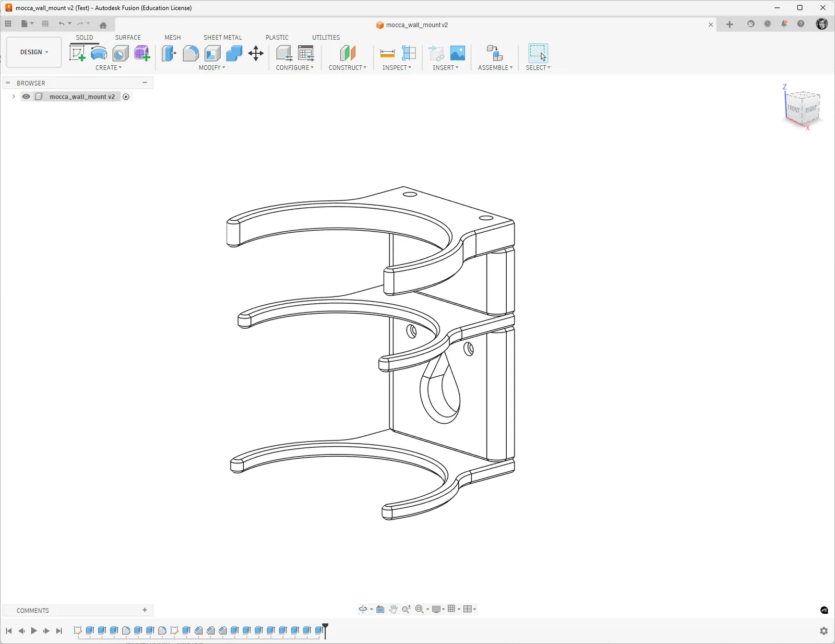Open timeline settings gear
The height and width of the screenshot is (644, 835).
click(824, 631)
